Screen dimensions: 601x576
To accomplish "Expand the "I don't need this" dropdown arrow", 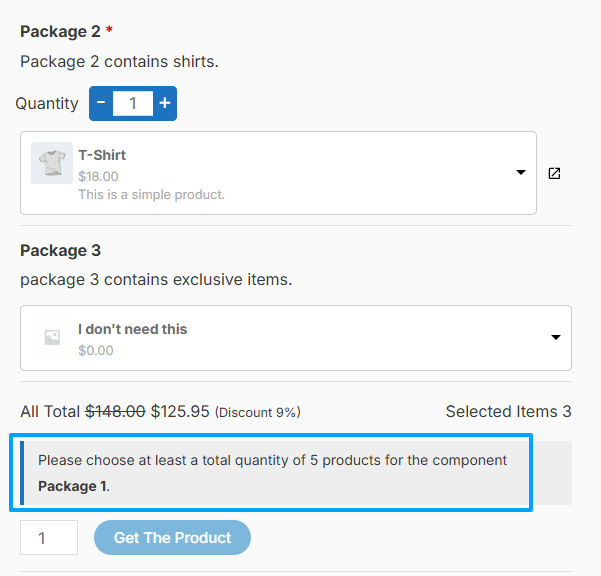I will (x=556, y=337).
